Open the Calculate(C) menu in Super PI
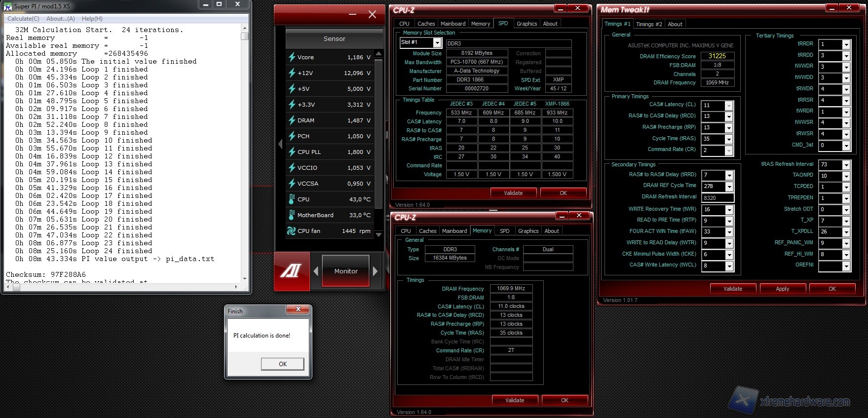The width and height of the screenshot is (868, 418). coord(23,19)
